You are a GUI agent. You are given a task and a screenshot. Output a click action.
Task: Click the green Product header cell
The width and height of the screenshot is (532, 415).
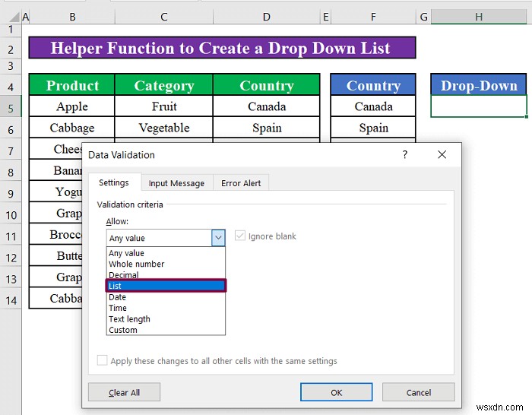pyautogui.click(x=72, y=85)
